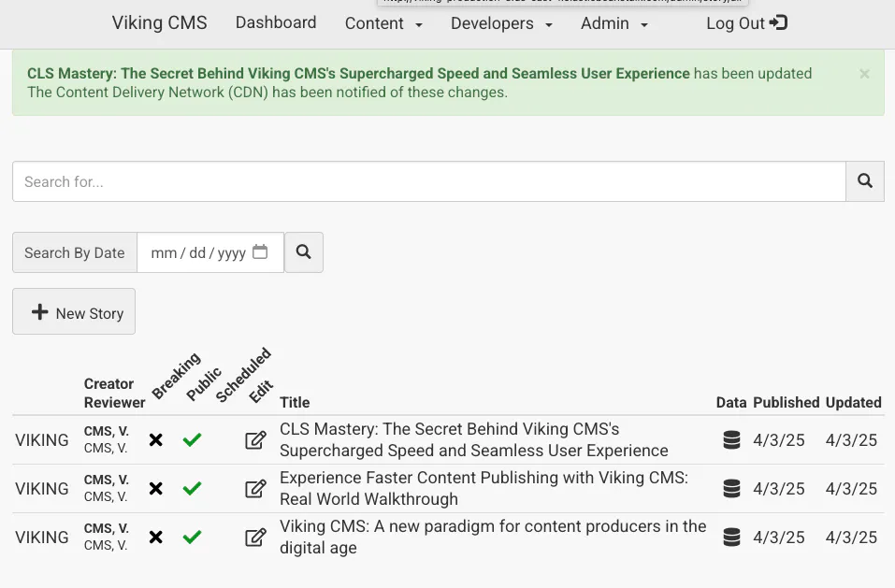Open the Developers dropdown menu
Viewport: 895px width, 588px height.
tap(501, 23)
